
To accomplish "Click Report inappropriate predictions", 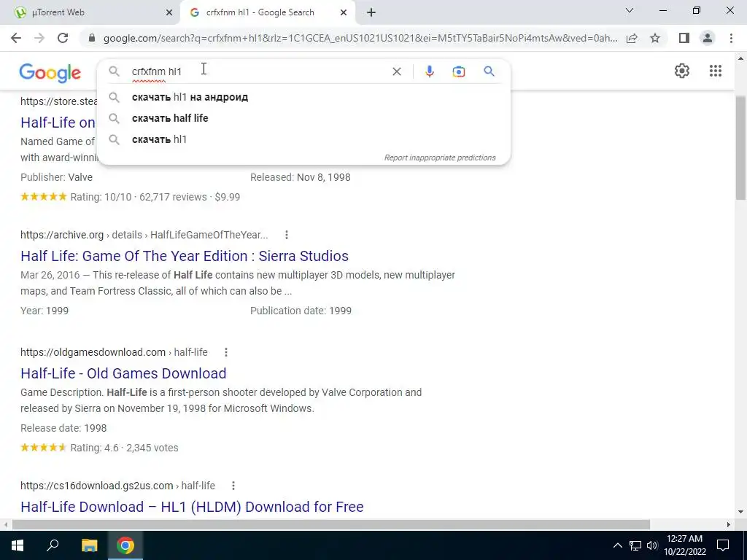I will 440,157.
